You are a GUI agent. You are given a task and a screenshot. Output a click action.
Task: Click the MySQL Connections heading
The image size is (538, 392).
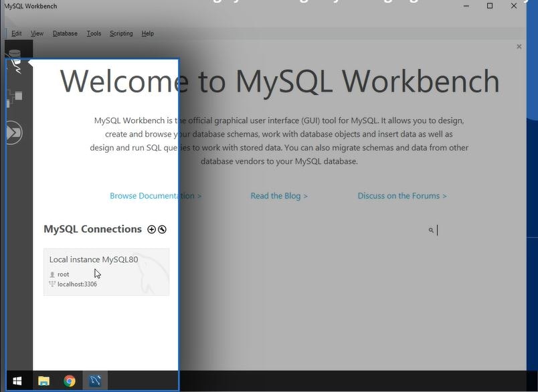(92, 229)
